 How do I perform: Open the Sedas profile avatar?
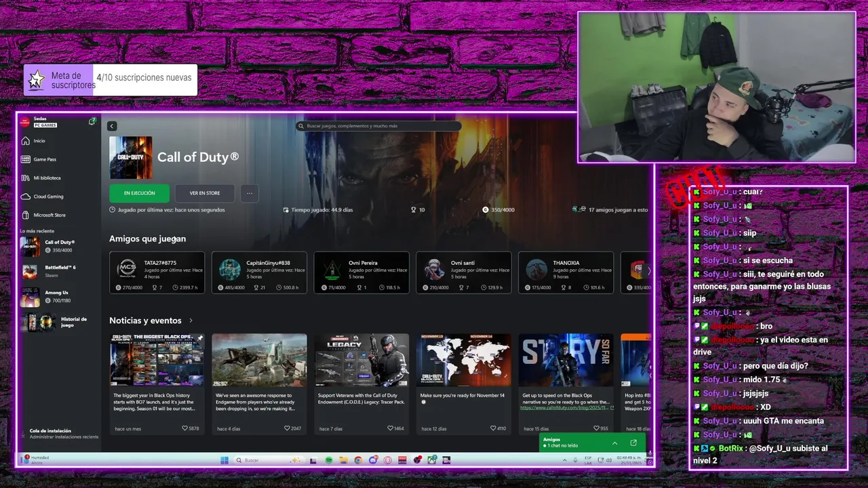coord(25,122)
